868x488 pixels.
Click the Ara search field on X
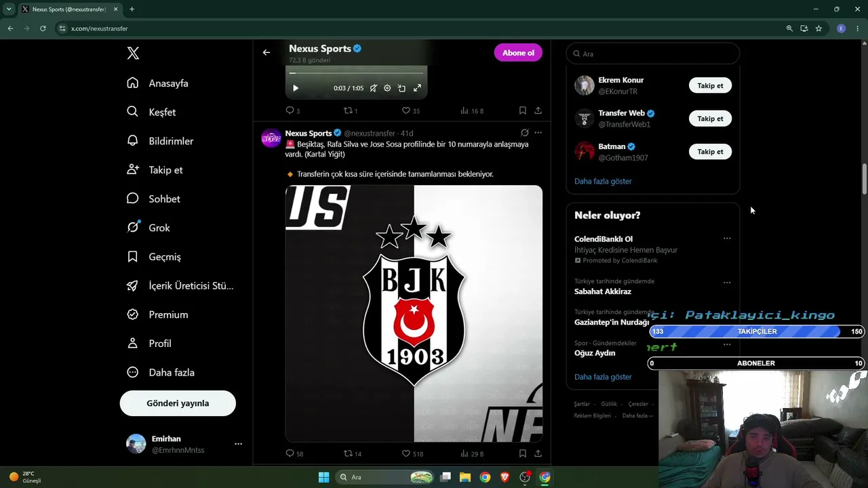pyautogui.click(x=652, y=54)
